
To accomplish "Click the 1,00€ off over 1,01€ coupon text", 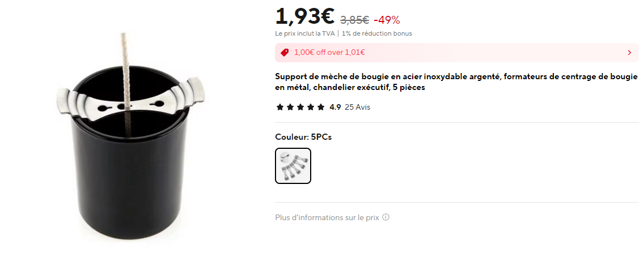I will coord(329,53).
